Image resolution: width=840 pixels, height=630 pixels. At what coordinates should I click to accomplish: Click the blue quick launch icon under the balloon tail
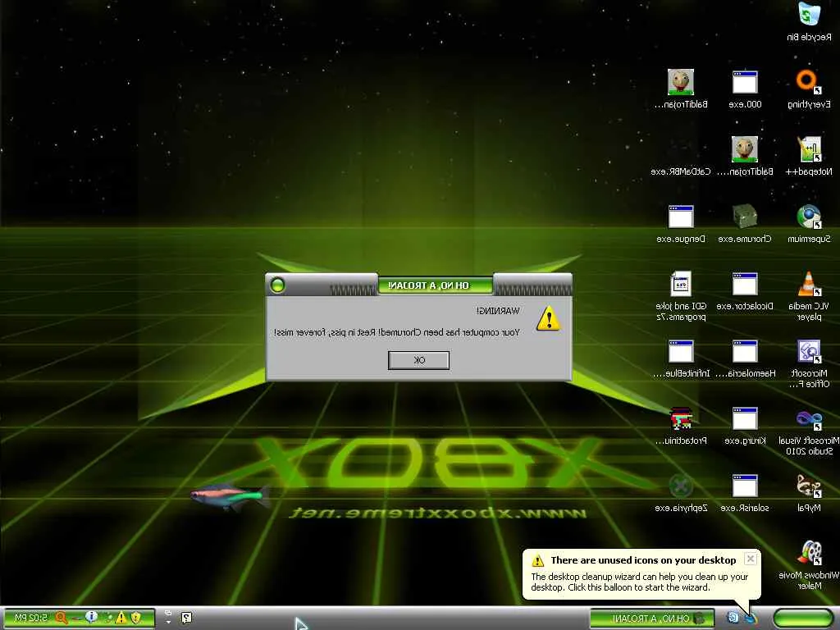coord(750,619)
